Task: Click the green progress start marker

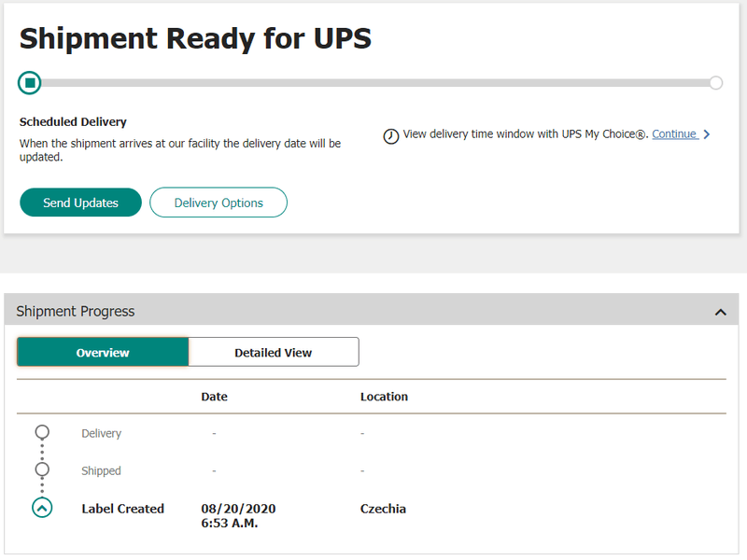Action: tap(30, 83)
